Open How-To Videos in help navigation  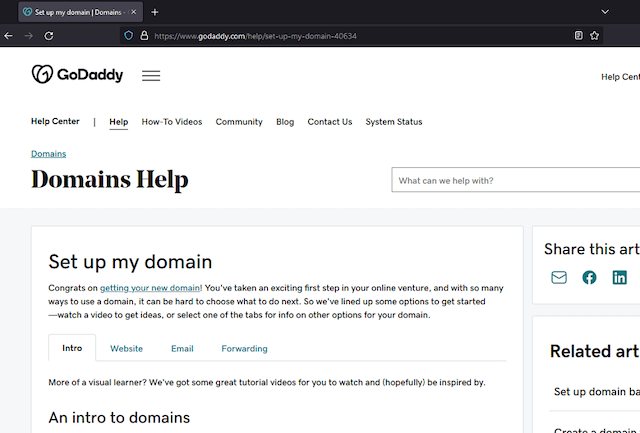coord(172,122)
